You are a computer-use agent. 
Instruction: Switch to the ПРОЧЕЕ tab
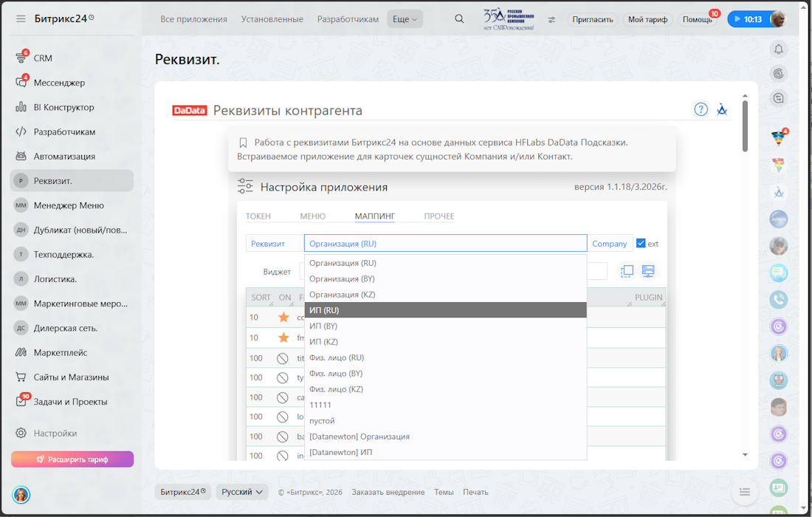point(439,216)
